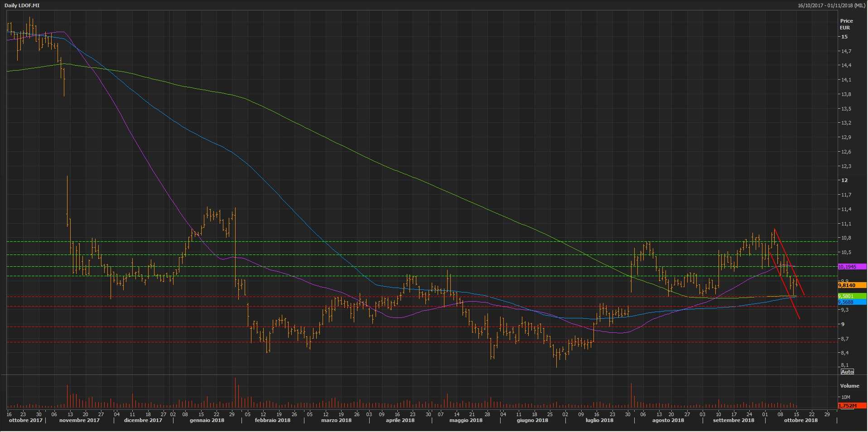Select the orange 9,8140 last price tag
Viewport: 868px width, 432px height.
[x=852, y=285]
